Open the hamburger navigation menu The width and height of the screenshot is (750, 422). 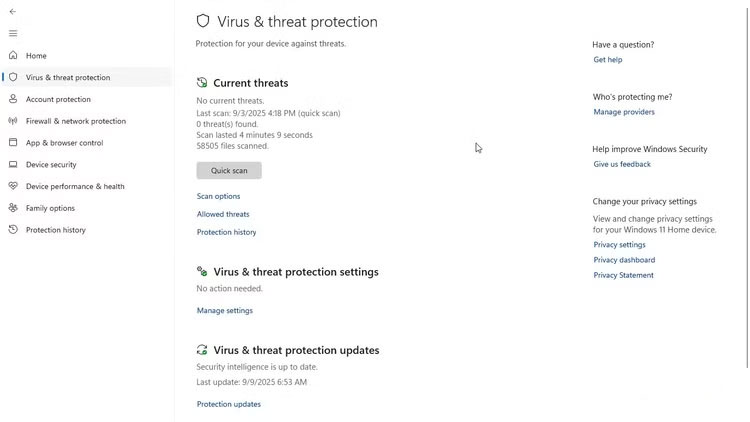(x=13, y=33)
